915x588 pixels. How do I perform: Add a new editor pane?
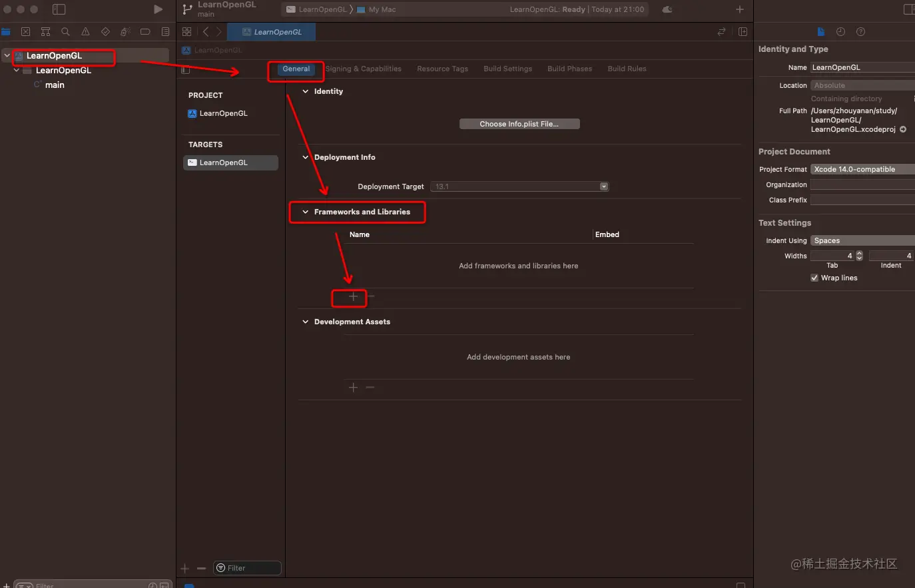[743, 31]
